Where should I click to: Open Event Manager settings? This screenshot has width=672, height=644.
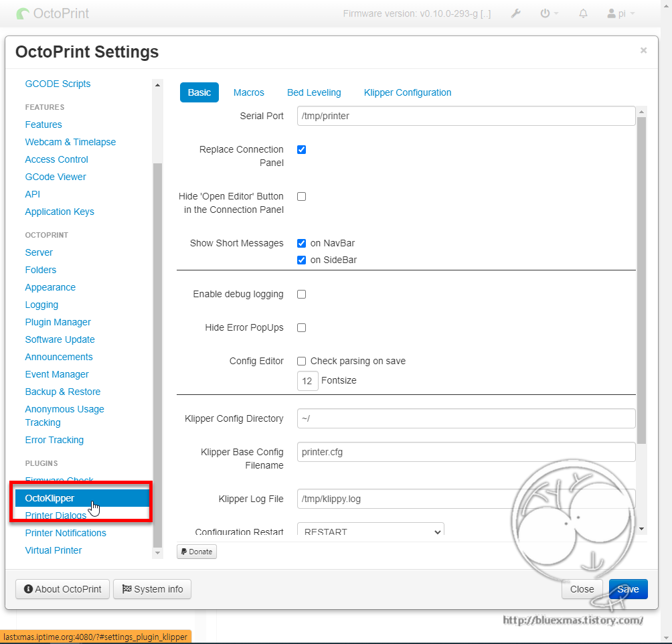click(57, 374)
